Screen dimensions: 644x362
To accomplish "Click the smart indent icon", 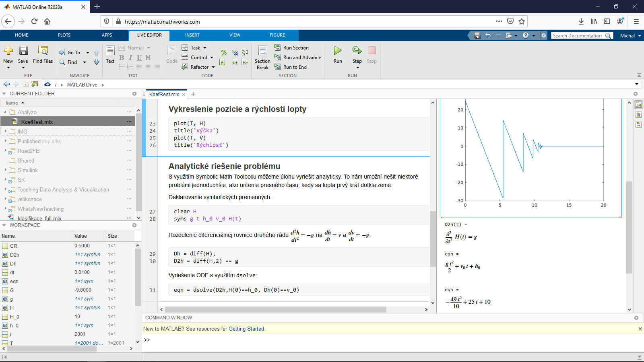I will pyautogui.click(x=222, y=62).
